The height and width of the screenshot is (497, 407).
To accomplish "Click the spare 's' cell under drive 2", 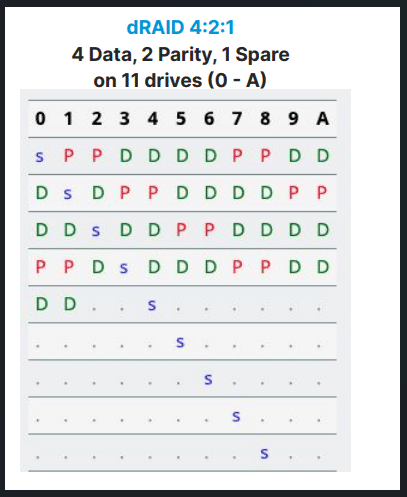I will tap(96, 230).
